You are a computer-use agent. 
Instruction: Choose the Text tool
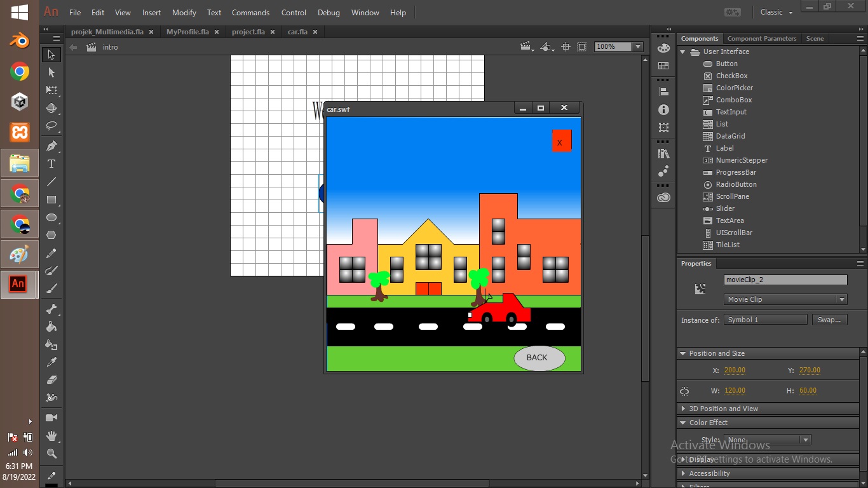click(x=51, y=164)
